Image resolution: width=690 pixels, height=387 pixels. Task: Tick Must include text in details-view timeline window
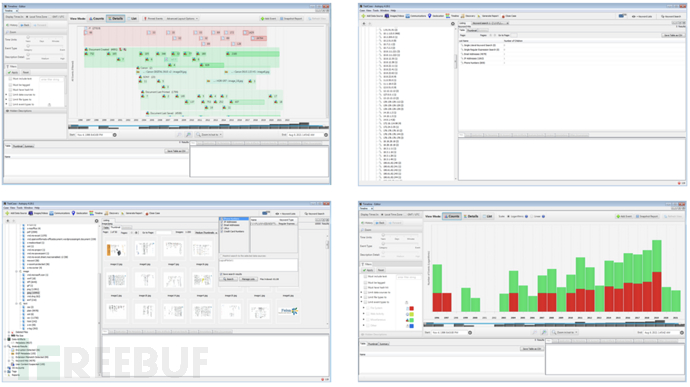click(x=11, y=79)
